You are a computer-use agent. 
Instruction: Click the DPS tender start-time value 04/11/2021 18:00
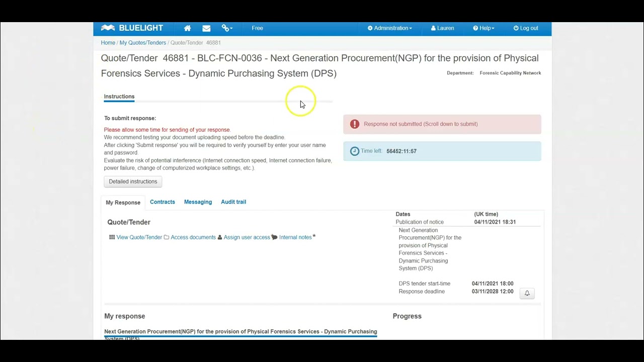pos(493,284)
